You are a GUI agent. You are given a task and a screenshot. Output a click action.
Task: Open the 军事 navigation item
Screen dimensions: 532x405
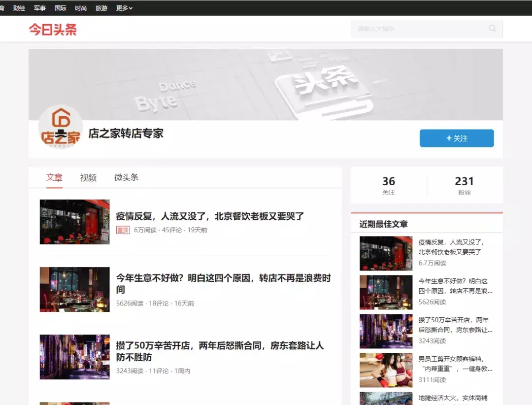tap(40, 8)
